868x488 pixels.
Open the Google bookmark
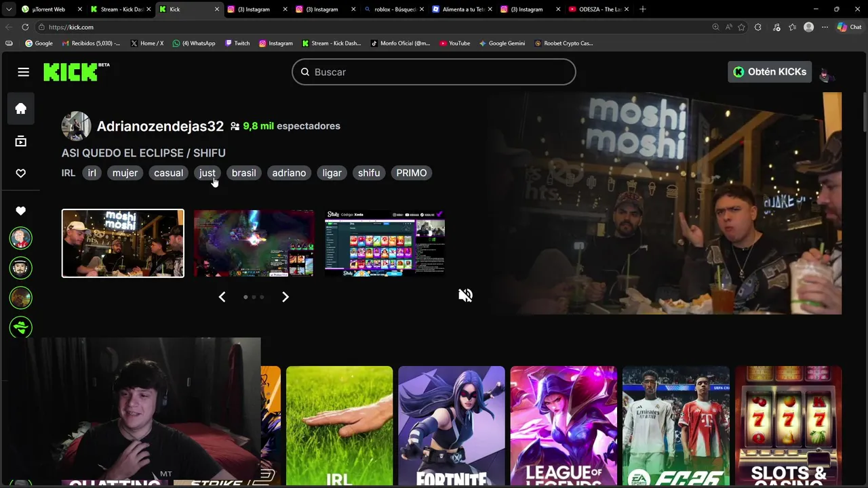(39, 43)
